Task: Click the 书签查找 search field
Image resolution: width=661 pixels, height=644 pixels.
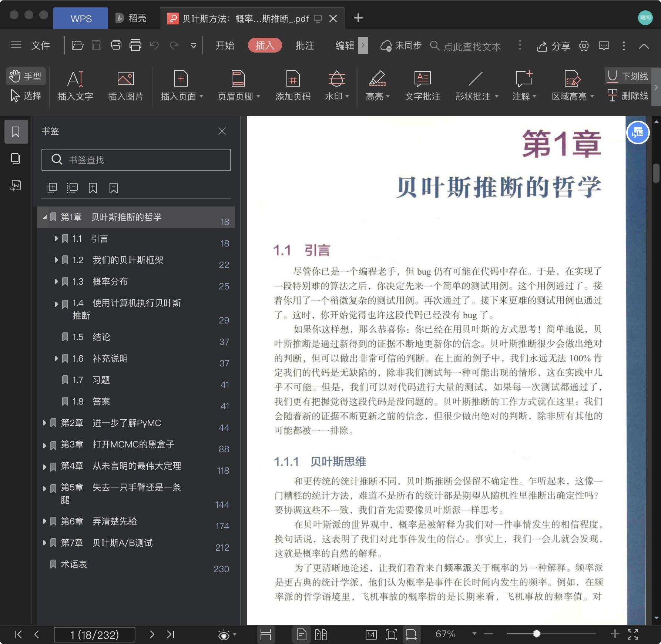Action: (x=136, y=160)
